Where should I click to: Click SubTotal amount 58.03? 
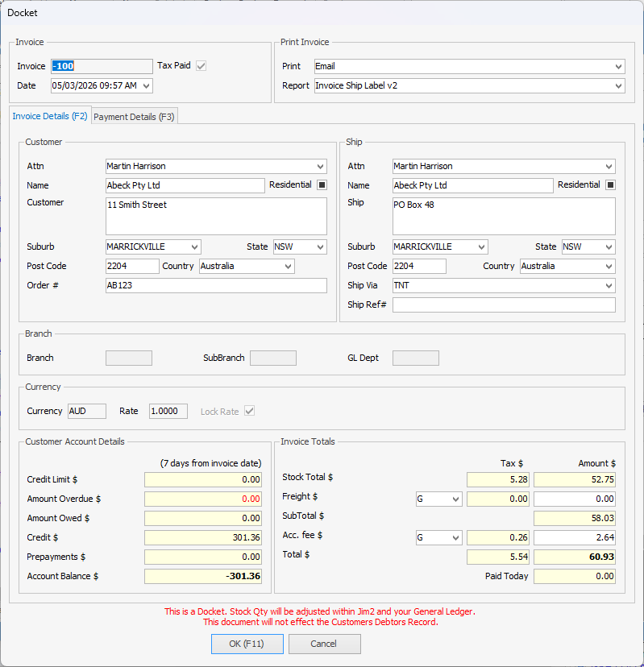click(575, 519)
